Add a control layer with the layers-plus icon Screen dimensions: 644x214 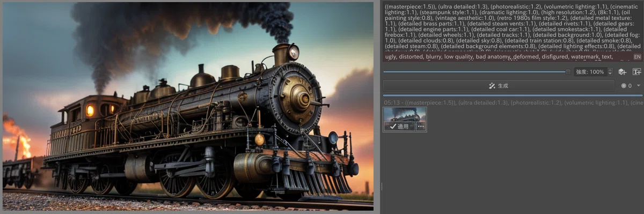623,72
